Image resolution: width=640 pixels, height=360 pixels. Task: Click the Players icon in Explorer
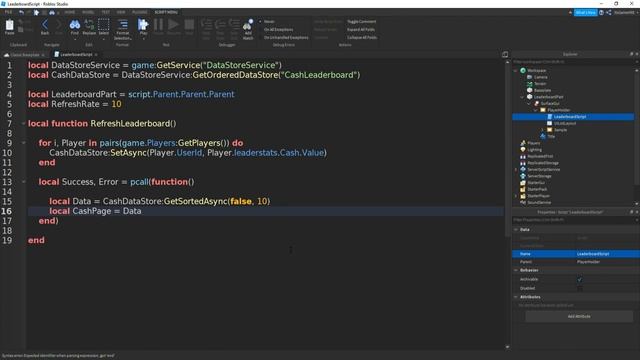click(523, 143)
